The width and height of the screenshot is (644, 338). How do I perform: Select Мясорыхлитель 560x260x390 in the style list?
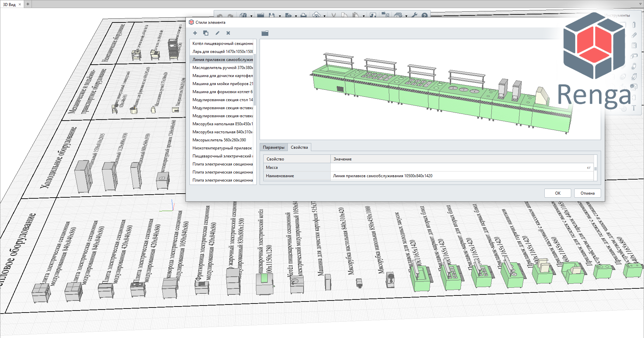[x=219, y=140]
